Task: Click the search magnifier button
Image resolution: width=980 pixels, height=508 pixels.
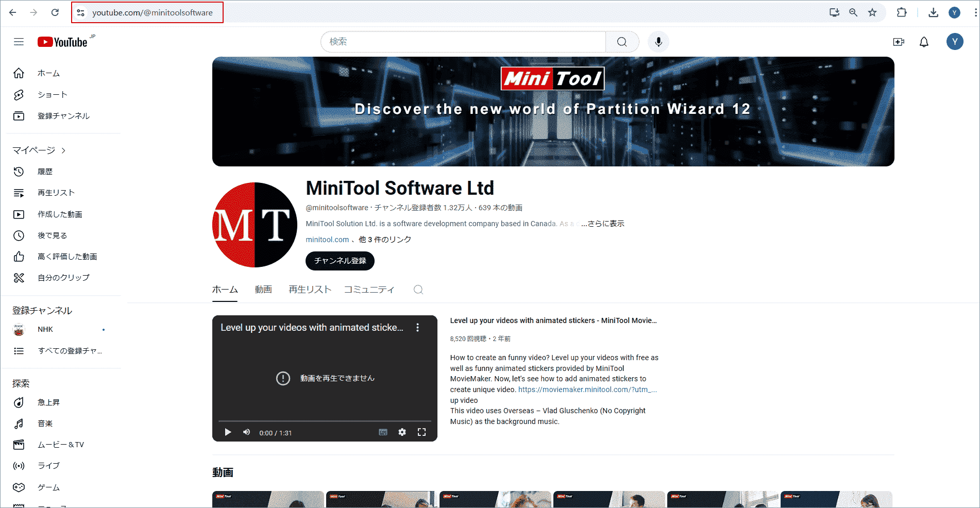Action: pos(622,42)
